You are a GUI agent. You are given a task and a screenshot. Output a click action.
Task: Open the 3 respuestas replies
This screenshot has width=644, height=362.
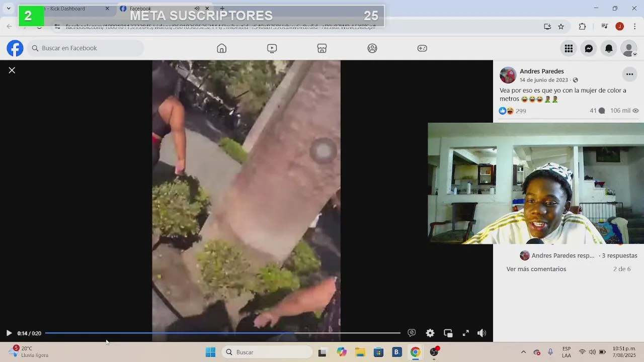(x=619, y=255)
